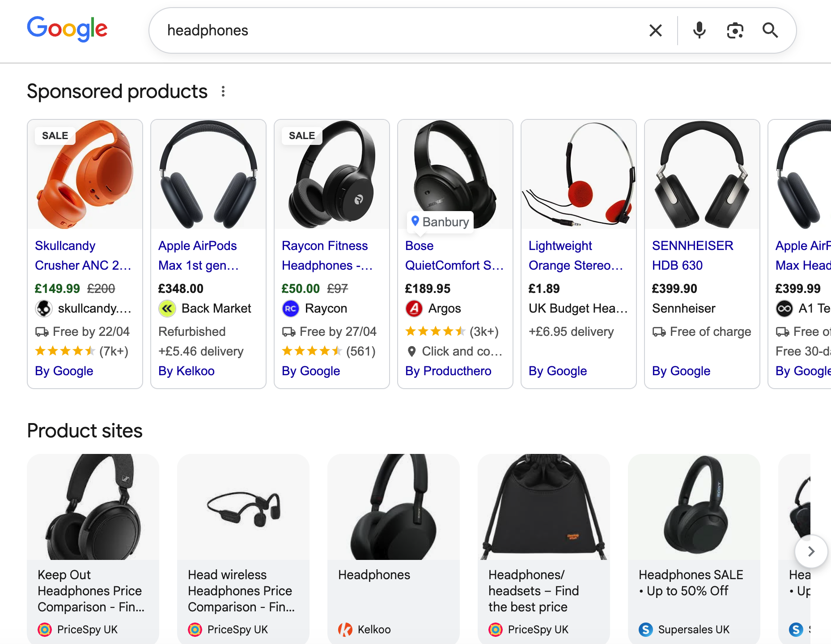
Task: Click the Free of charge delivery text
Action: (x=710, y=331)
